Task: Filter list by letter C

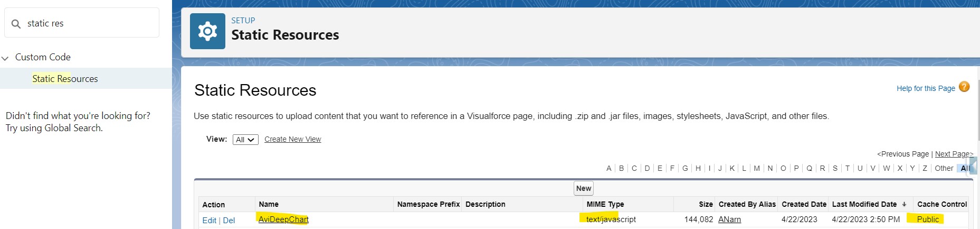Action: [634, 168]
